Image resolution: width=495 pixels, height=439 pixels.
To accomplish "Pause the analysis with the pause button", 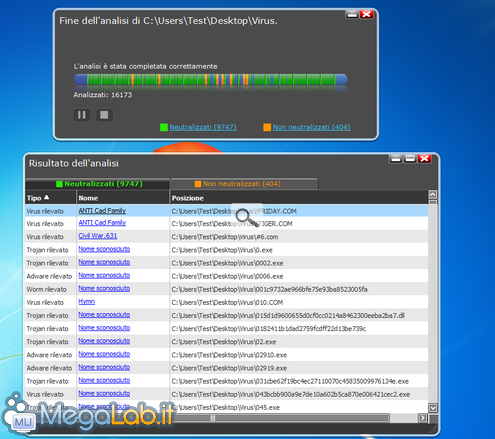I will click(82, 115).
